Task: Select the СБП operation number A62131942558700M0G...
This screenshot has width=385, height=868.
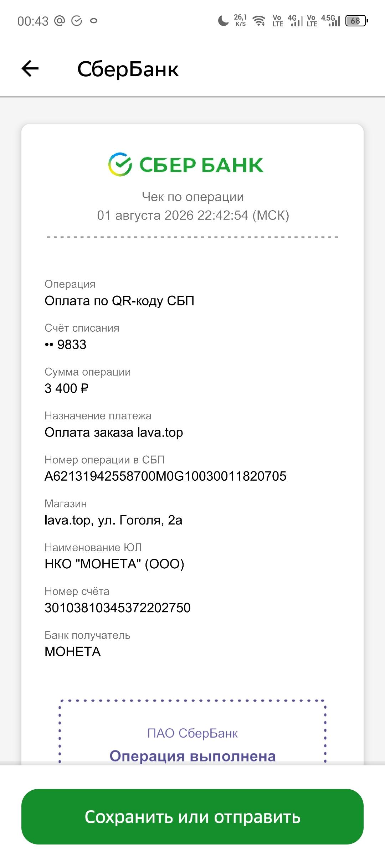Action: click(x=165, y=476)
